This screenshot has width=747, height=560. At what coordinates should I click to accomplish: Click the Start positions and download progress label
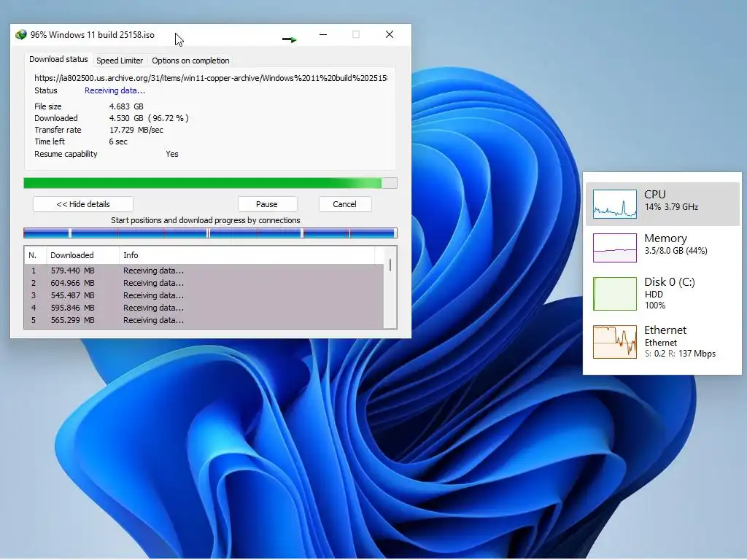coord(205,220)
